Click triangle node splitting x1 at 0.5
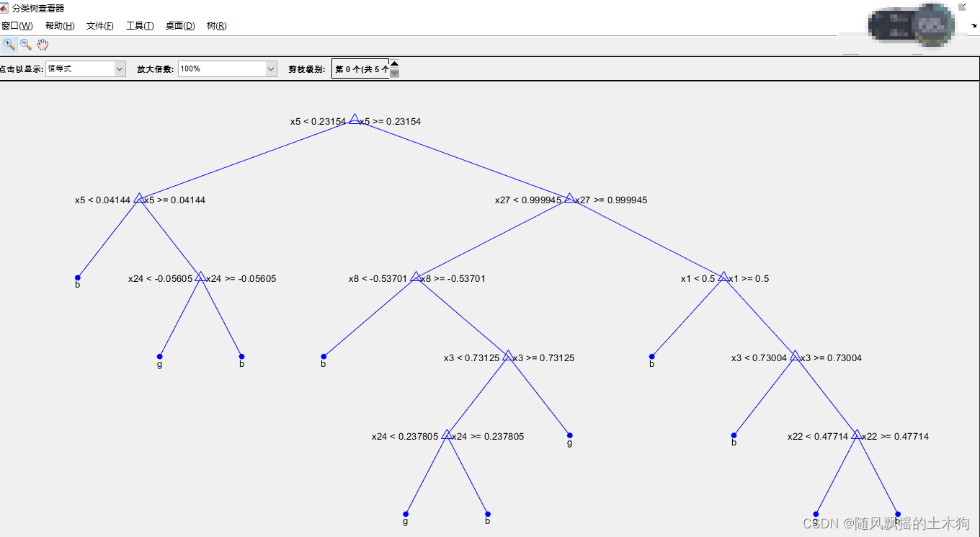This screenshot has height=537, width=980. [723, 277]
